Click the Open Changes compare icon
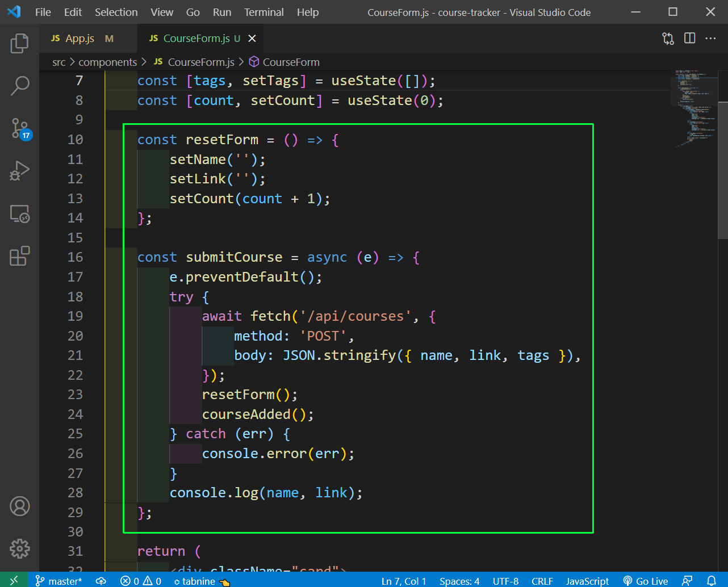Image resolution: width=728 pixels, height=587 pixels. (x=668, y=39)
